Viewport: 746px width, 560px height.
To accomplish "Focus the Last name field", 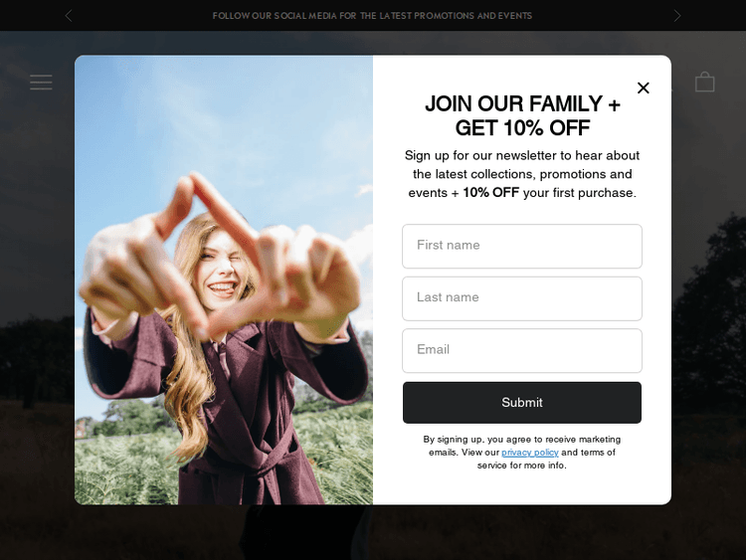I will pyautogui.click(x=522, y=298).
